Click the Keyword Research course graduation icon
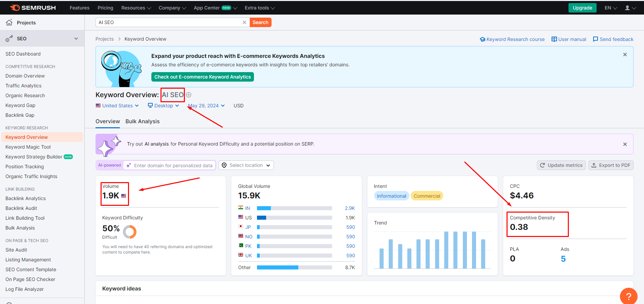 [x=482, y=39]
